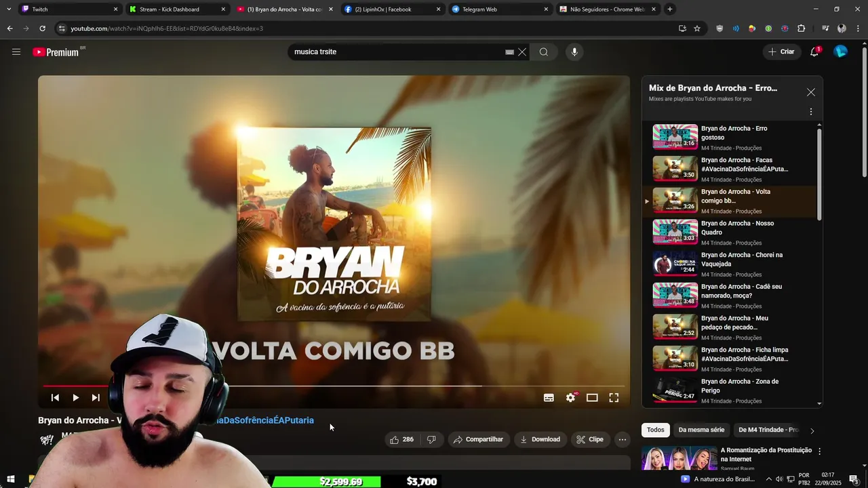The height and width of the screenshot is (488, 868).
Task: Clear the search text with X
Action: pos(522,52)
